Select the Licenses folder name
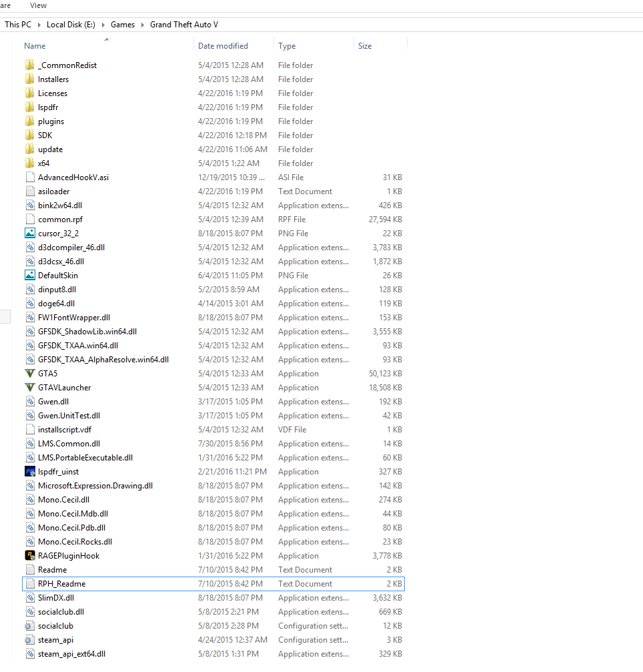The height and width of the screenshot is (672, 643). tap(53, 93)
